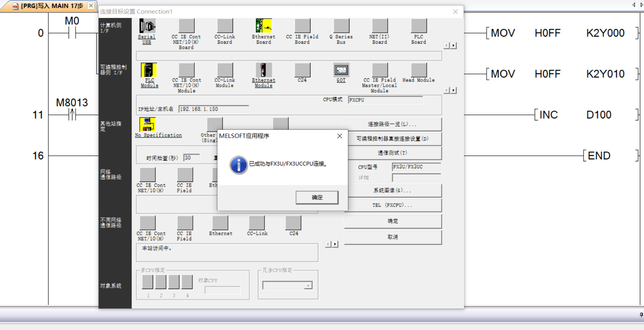644x330 pixels.
Task: Select the Serial USB interface icon
Action: coord(147,26)
